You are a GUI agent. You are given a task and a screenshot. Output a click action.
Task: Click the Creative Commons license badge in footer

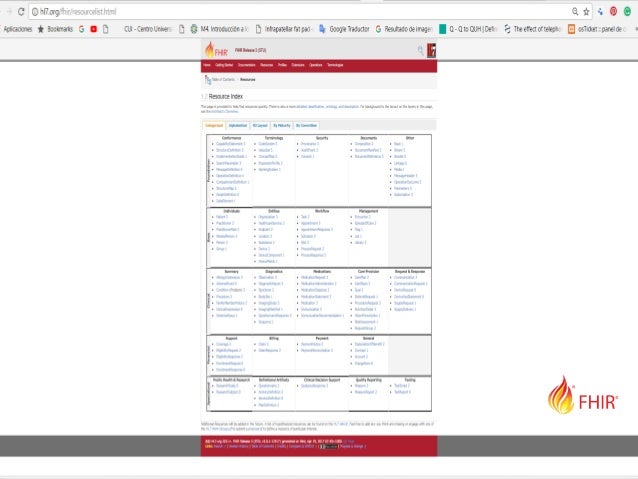click(328, 446)
